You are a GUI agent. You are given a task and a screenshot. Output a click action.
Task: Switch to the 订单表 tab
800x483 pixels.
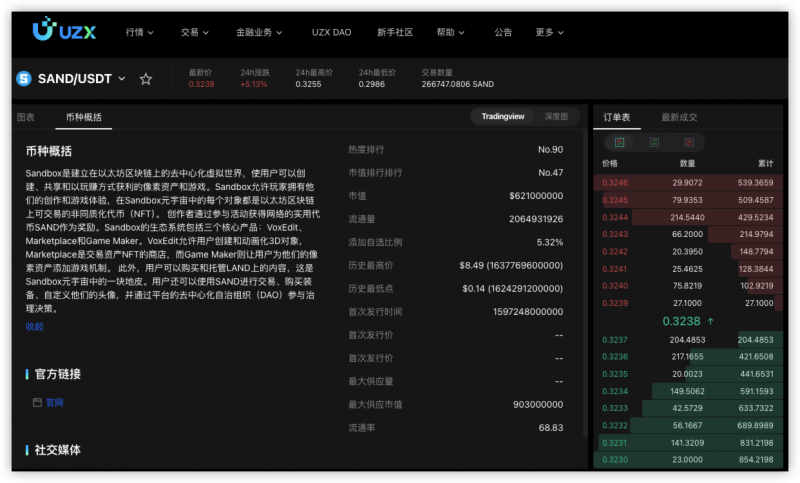[617, 117]
